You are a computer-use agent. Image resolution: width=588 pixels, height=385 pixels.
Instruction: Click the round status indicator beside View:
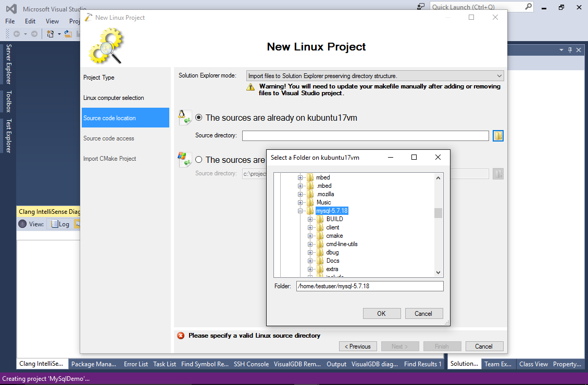tap(22, 224)
